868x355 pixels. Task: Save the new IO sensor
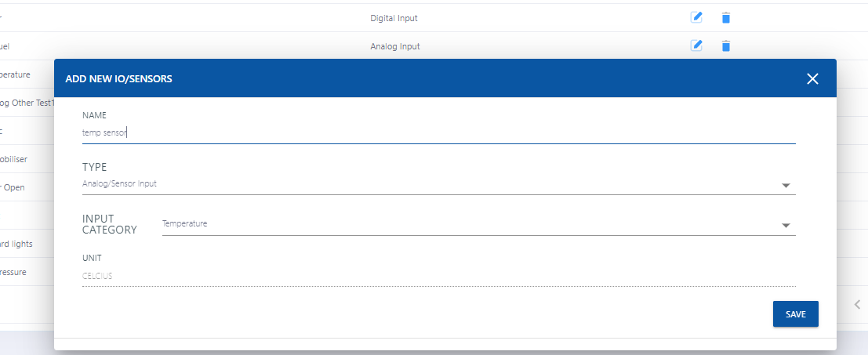(796, 314)
